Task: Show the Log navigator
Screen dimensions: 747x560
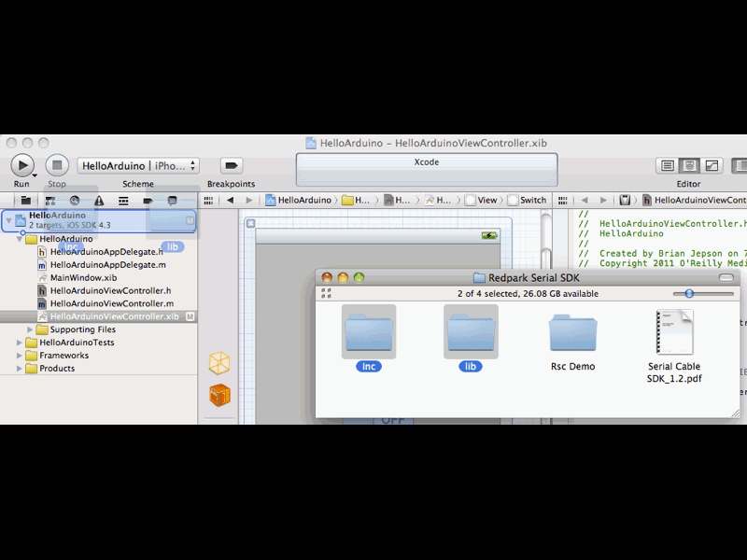Action: click(x=173, y=201)
